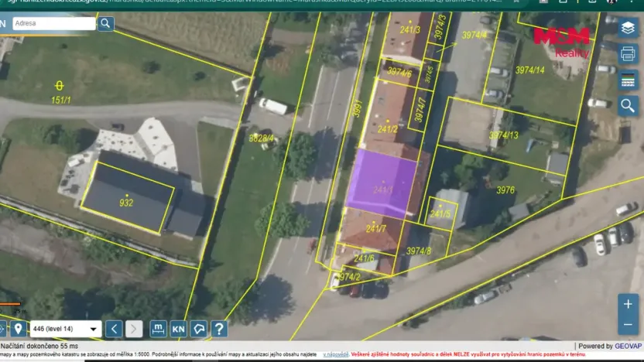This screenshot has width=644, height=362.
Task: Select the polygon selection tool icon
Action: pos(199,329)
